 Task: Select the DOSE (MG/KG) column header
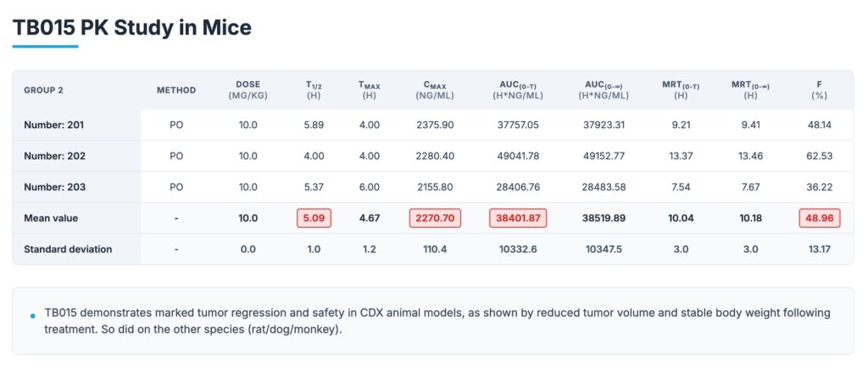(248, 90)
